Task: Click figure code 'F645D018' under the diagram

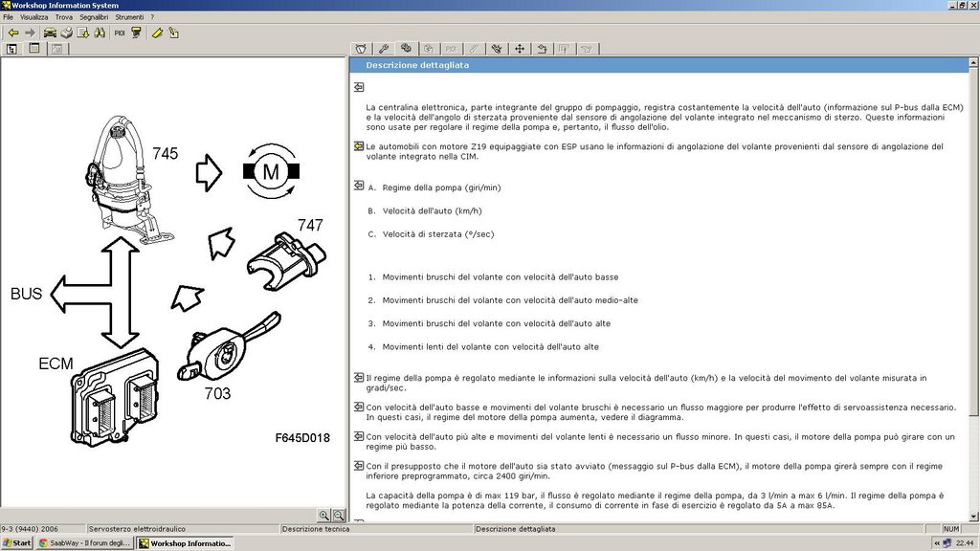Action: (302, 438)
